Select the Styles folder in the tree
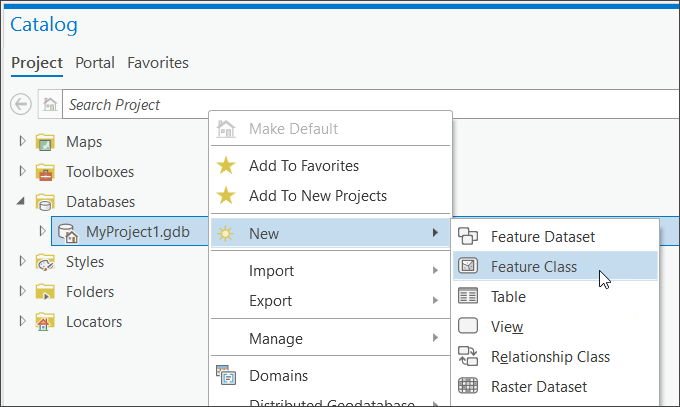 [x=84, y=262]
